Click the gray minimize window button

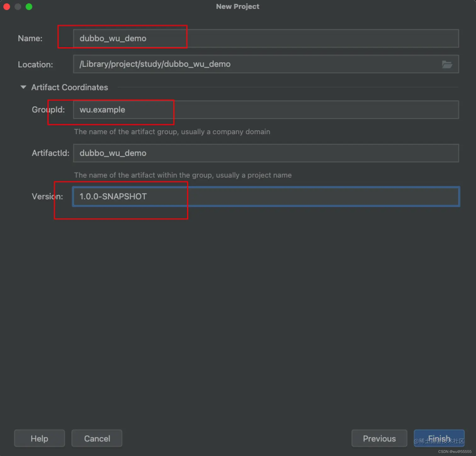coord(18,7)
